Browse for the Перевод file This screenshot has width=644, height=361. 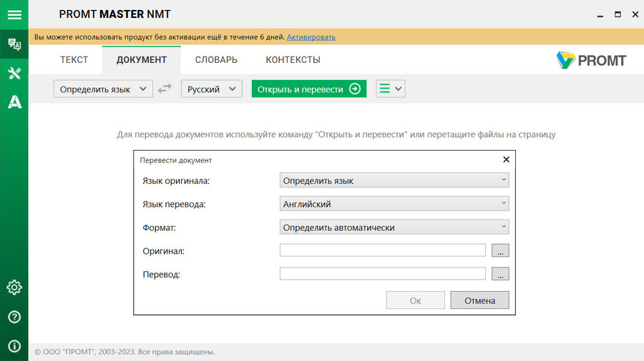(500, 274)
